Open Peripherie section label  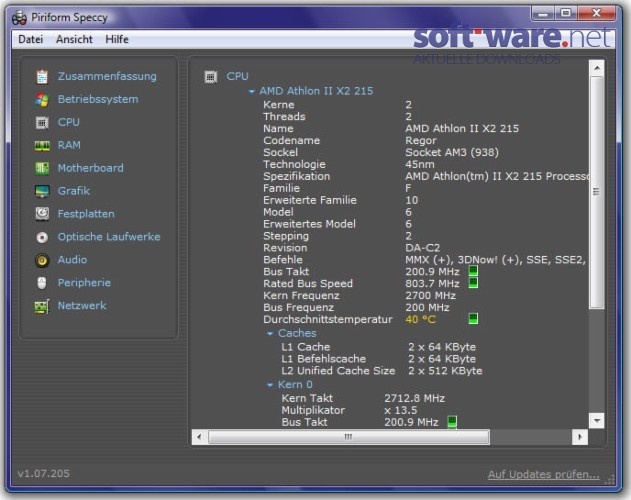[84, 283]
